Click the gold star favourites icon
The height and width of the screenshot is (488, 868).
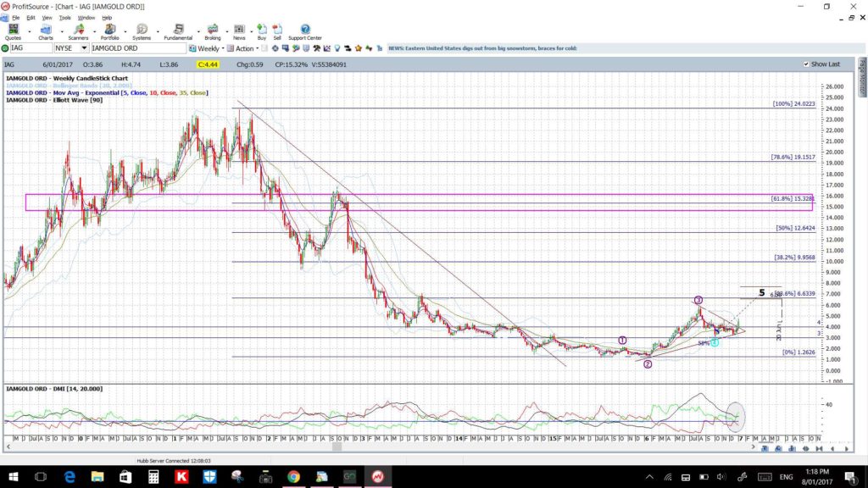click(359, 48)
